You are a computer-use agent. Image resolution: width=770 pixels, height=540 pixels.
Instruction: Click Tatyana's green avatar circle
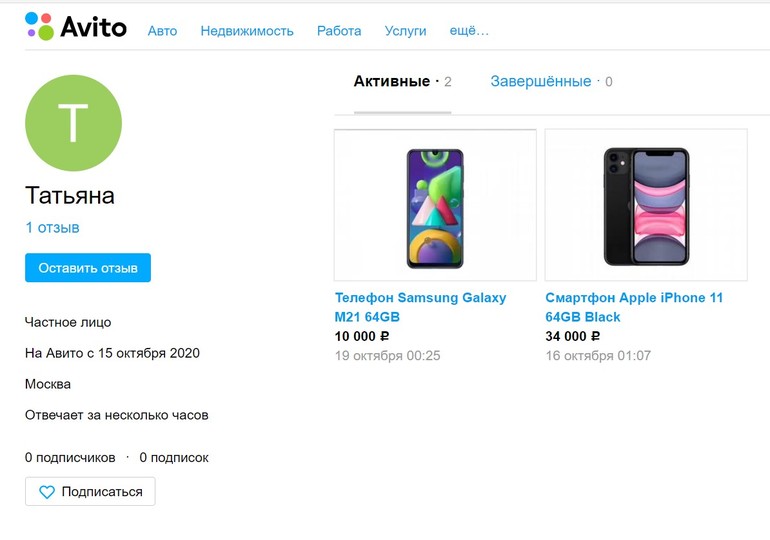click(x=73, y=122)
